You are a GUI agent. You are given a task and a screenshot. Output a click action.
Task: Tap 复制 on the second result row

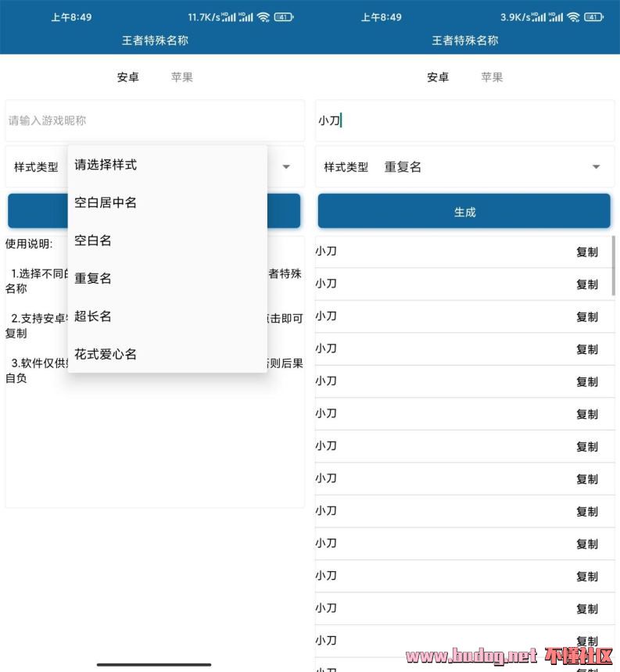(587, 284)
